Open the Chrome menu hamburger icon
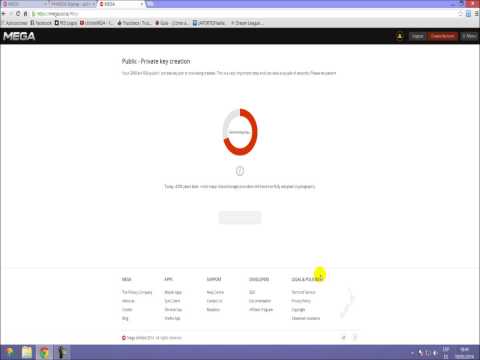The width and height of the screenshot is (480, 360). tap(477, 14)
